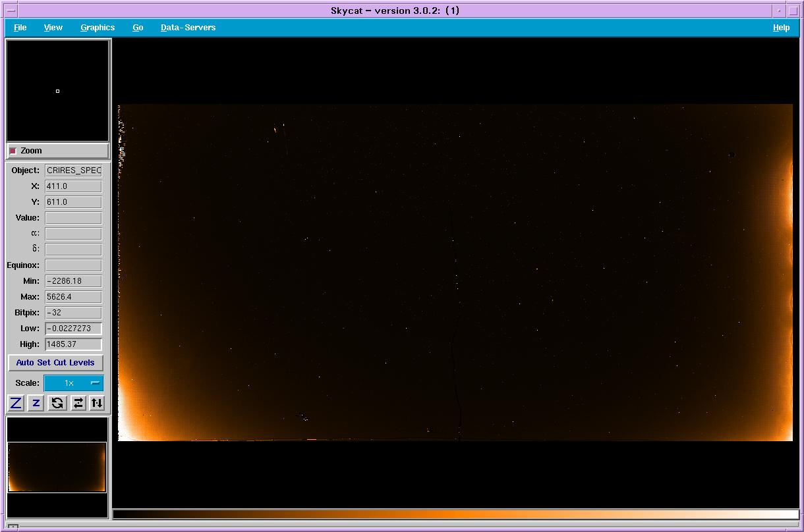Open the View menu
804x532 pixels.
(53, 28)
